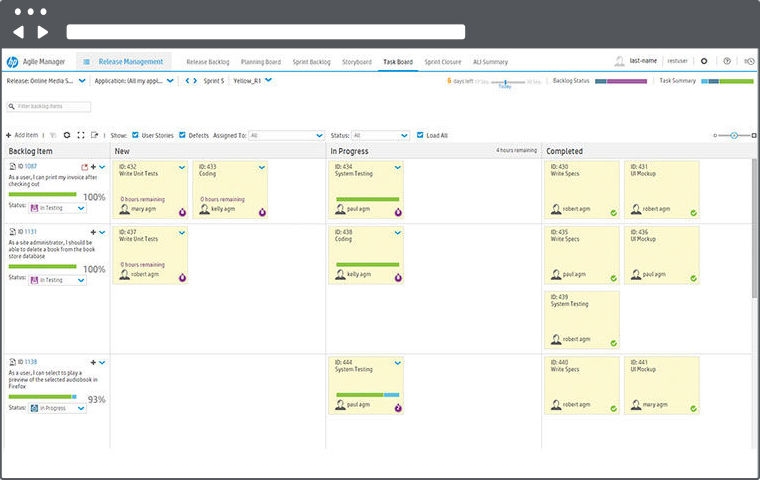Click the purple timer icon on task 438
The image size is (760, 480).
pos(398,278)
